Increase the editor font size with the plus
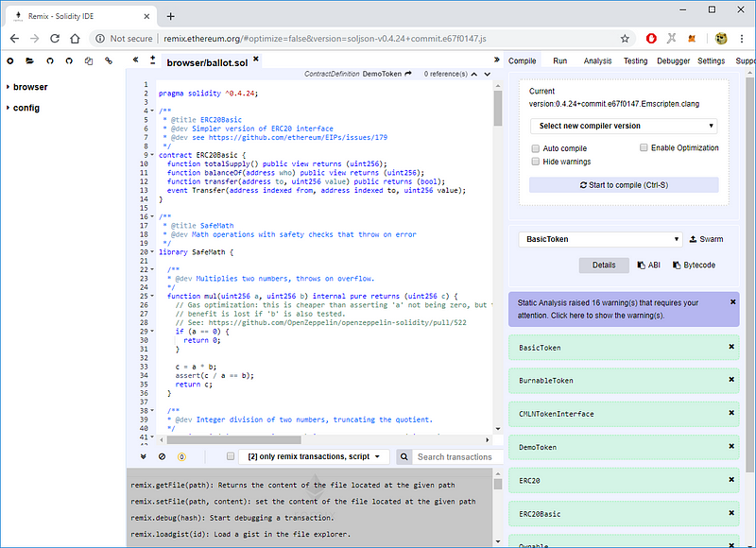Screen dimensions: 756x548 152,60
